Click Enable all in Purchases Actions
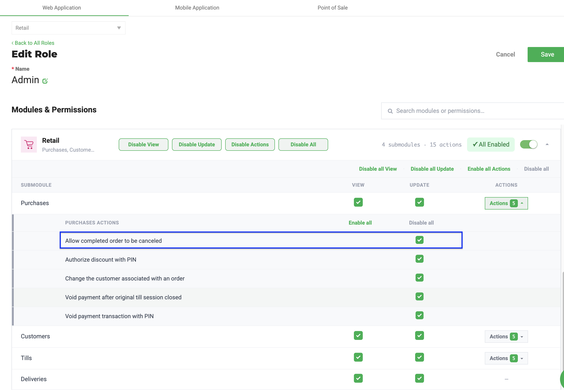The height and width of the screenshot is (392, 564). pyautogui.click(x=360, y=223)
